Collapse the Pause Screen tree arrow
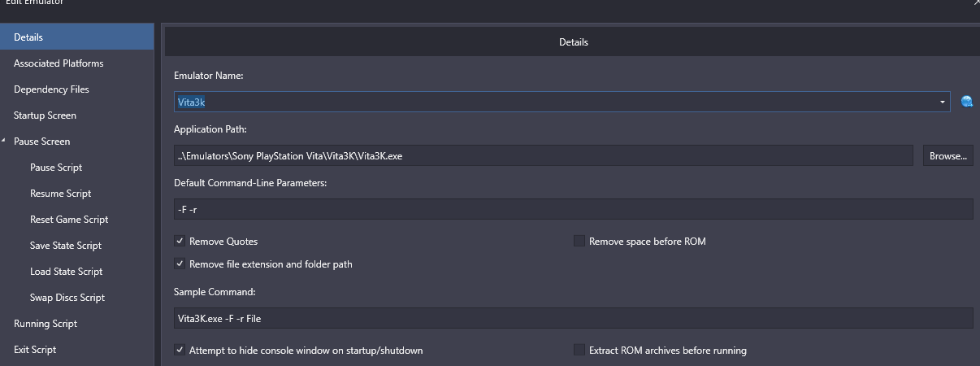Image resolution: width=980 pixels, height=366 pixels. [4, 141]
